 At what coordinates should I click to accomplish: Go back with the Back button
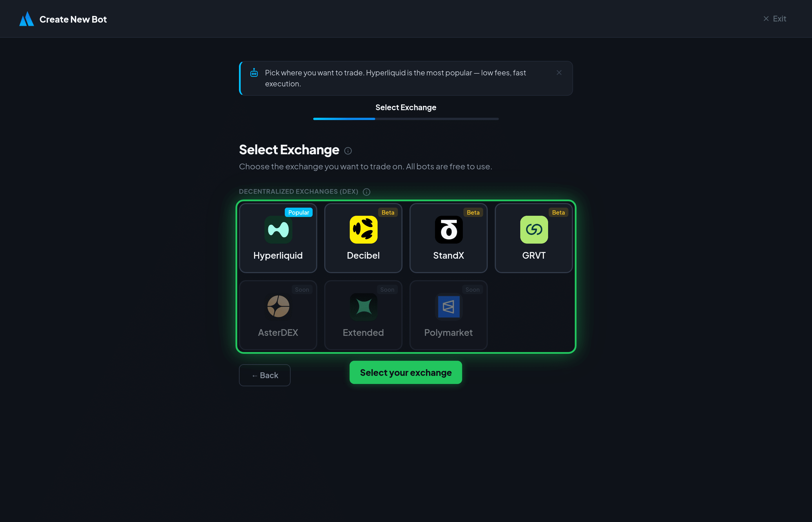pyautogui.click(x=265, y=375)
